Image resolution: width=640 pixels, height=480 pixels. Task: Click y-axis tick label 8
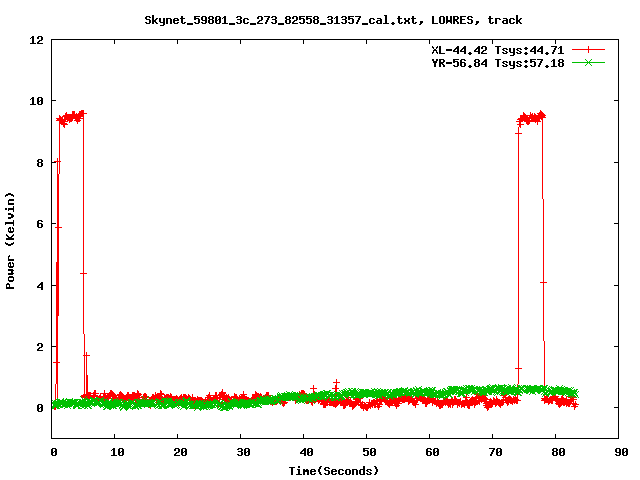[40, 163]
